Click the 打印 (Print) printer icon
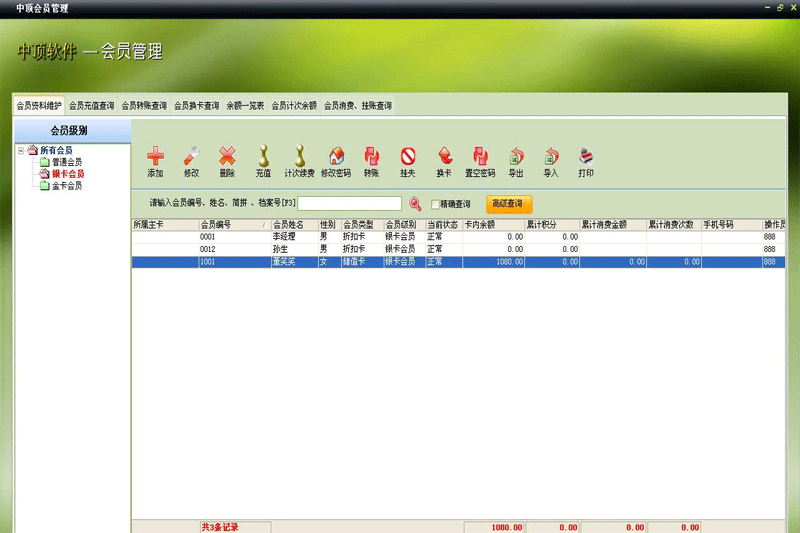This screenshot has width=800, height=533. pyautogui.click(x=586, y=156)
